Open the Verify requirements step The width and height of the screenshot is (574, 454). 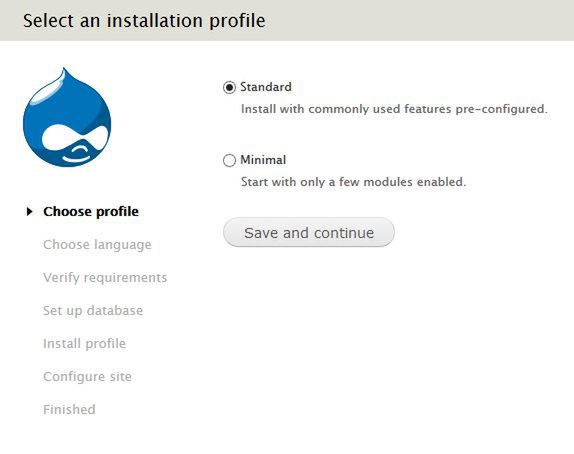click(105, 278)
